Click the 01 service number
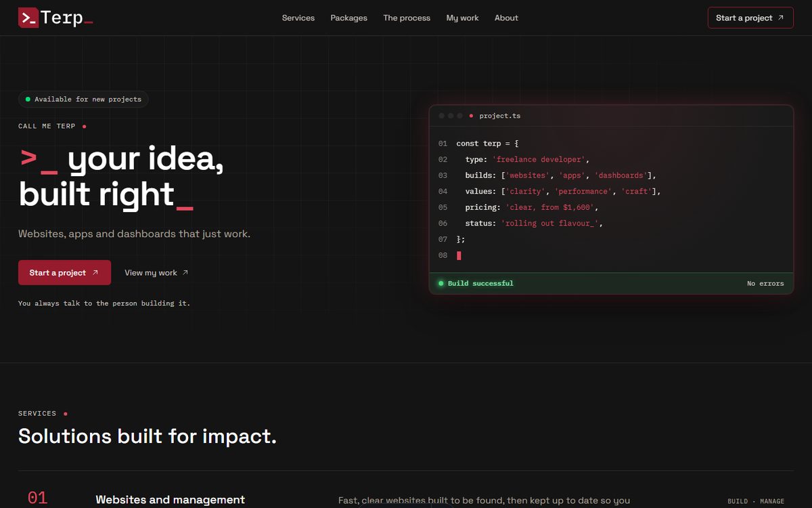 (x=37, y=498)
